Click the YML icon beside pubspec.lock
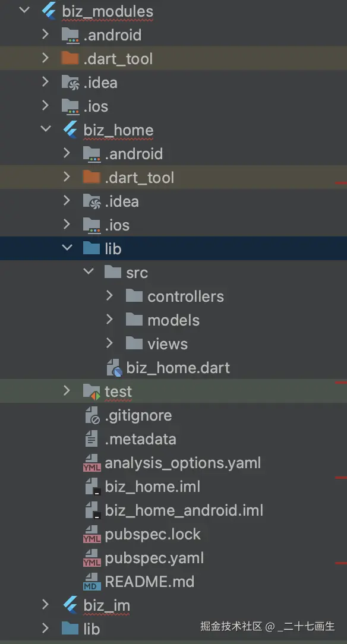347x644 pixels. pos(92,534)
